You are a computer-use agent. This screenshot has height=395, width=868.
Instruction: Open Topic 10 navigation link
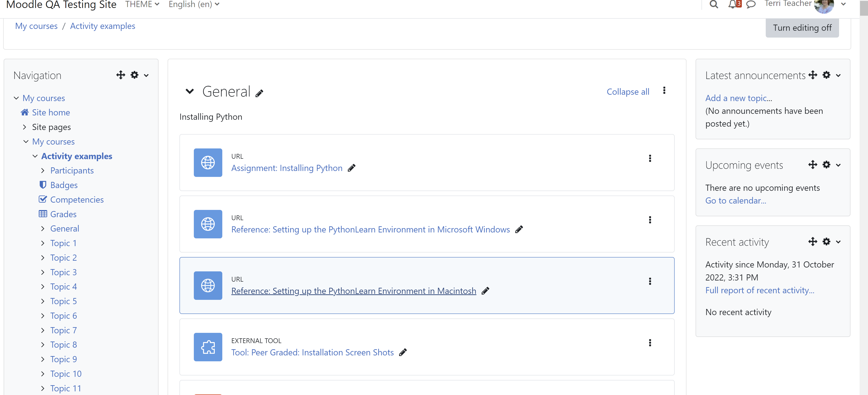66,374
